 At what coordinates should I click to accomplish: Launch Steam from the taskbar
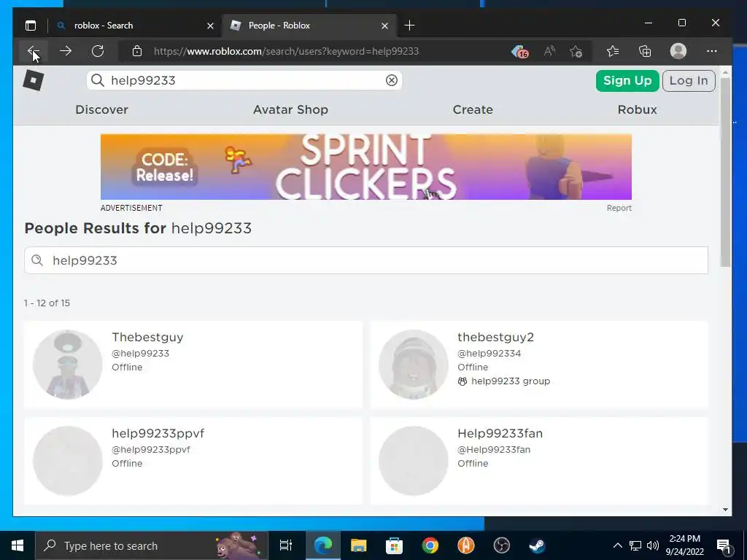tap(537, 545)
